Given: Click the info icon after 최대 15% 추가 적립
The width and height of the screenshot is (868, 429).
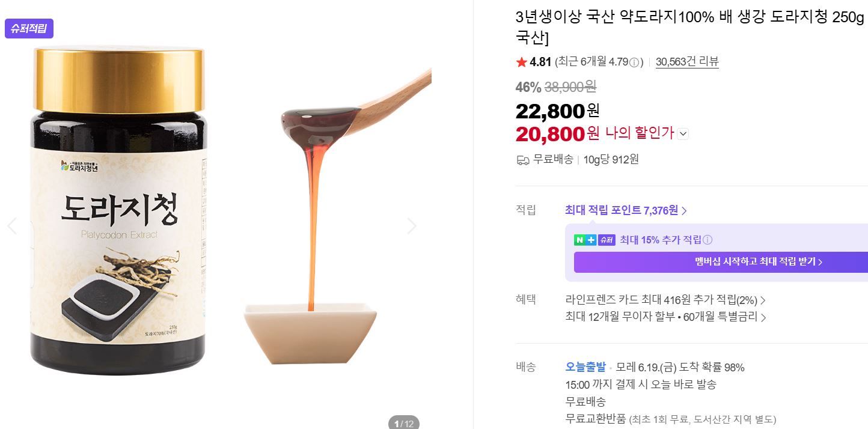Looking at the screenshot, I should (x=708, y=240).
